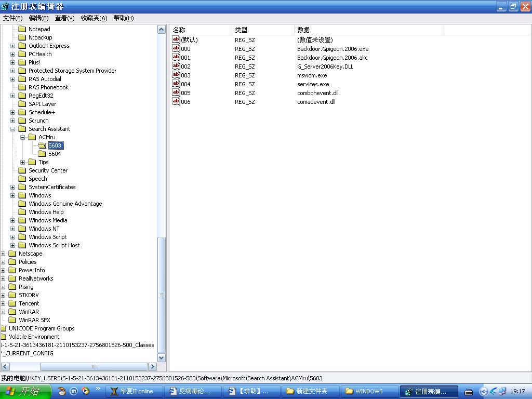
Task: Expand the Tips key
Action: tap(22, 162)
